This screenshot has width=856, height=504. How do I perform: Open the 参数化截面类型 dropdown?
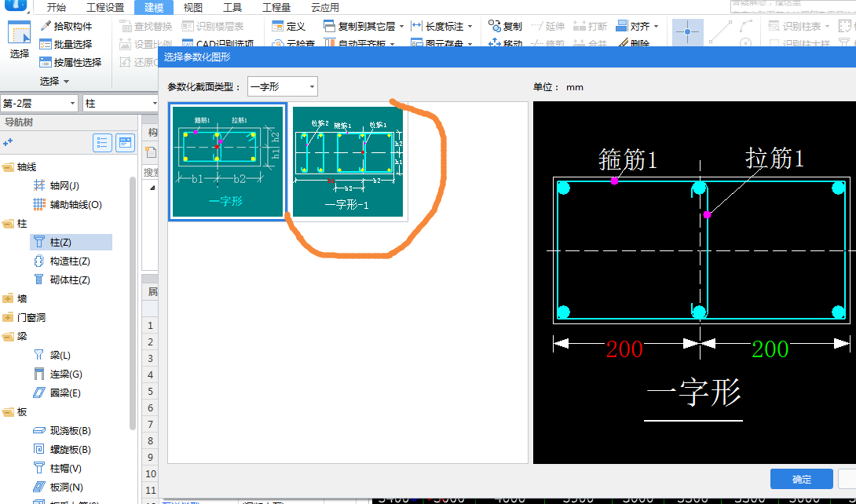282,86
